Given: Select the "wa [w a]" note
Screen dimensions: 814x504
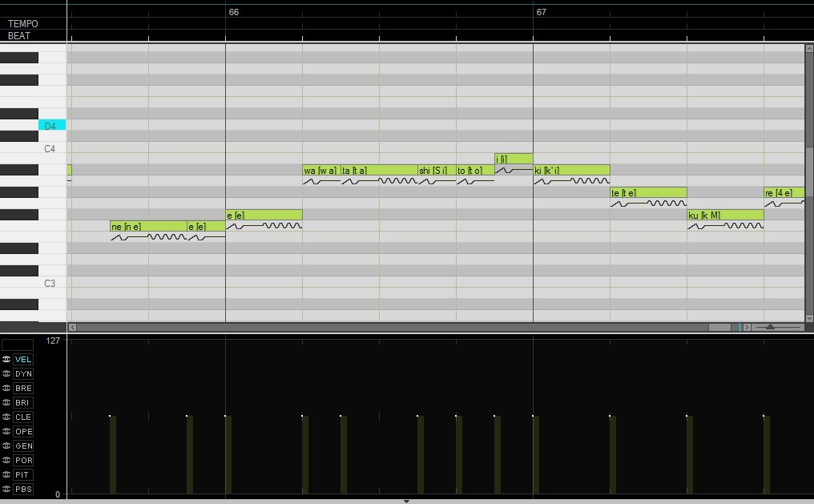Looking at the screenshot, I should pos(321,170).
